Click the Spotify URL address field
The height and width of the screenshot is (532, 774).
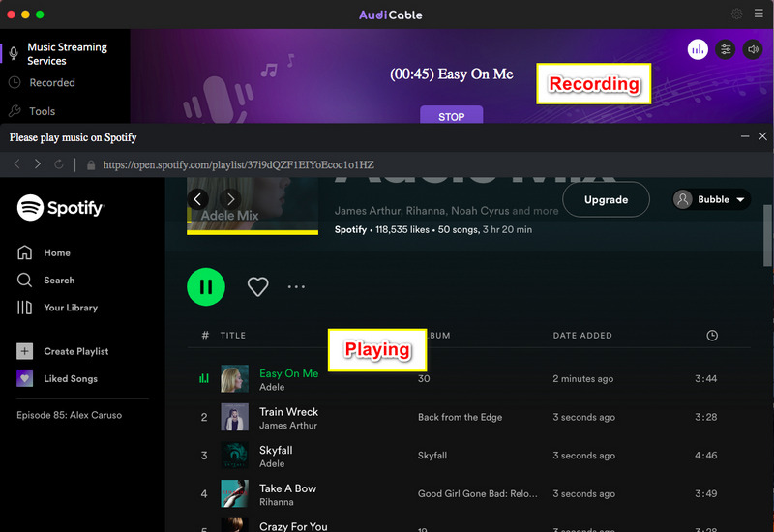click(238, 164)
